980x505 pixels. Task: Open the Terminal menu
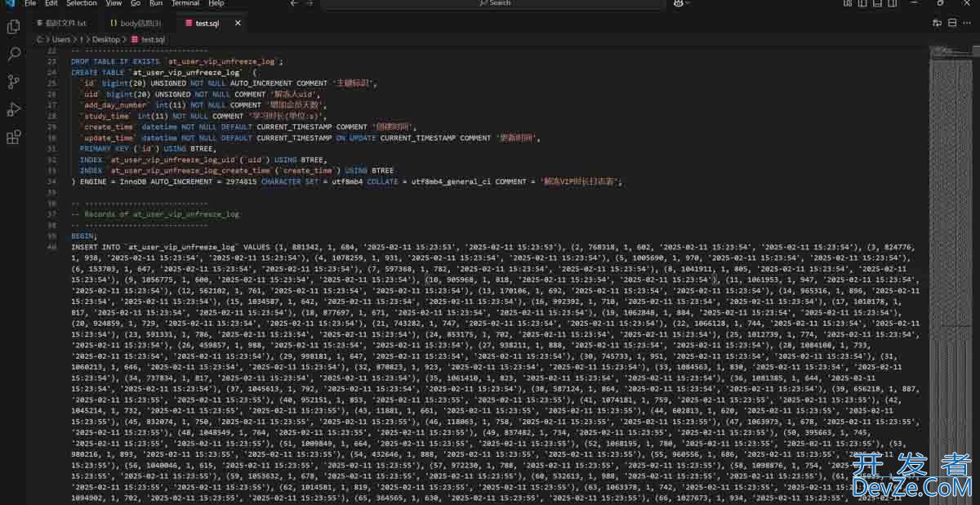coord(185,3)
